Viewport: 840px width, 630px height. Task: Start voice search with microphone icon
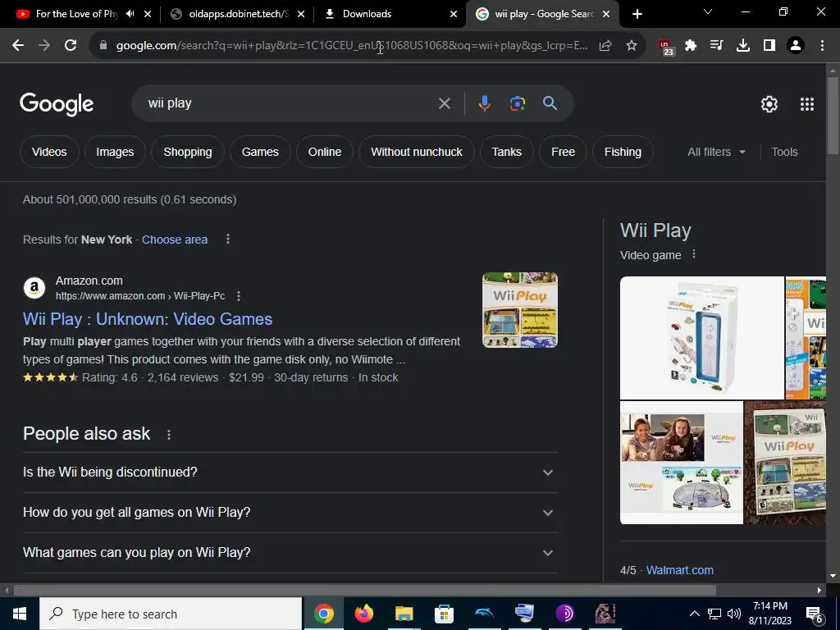[484, 103]
